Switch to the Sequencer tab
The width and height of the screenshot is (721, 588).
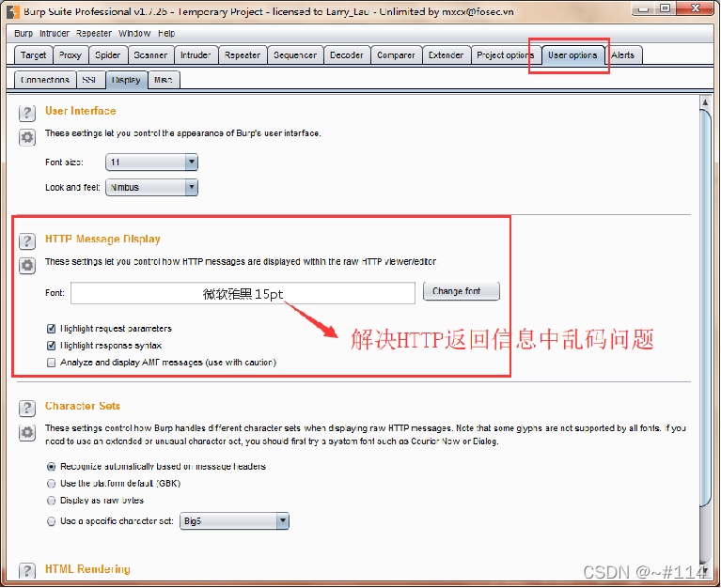295,55
